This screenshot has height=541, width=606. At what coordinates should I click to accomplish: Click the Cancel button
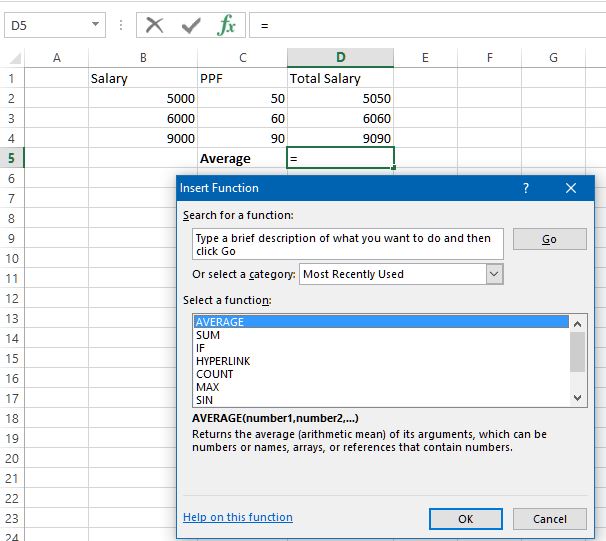550,519
